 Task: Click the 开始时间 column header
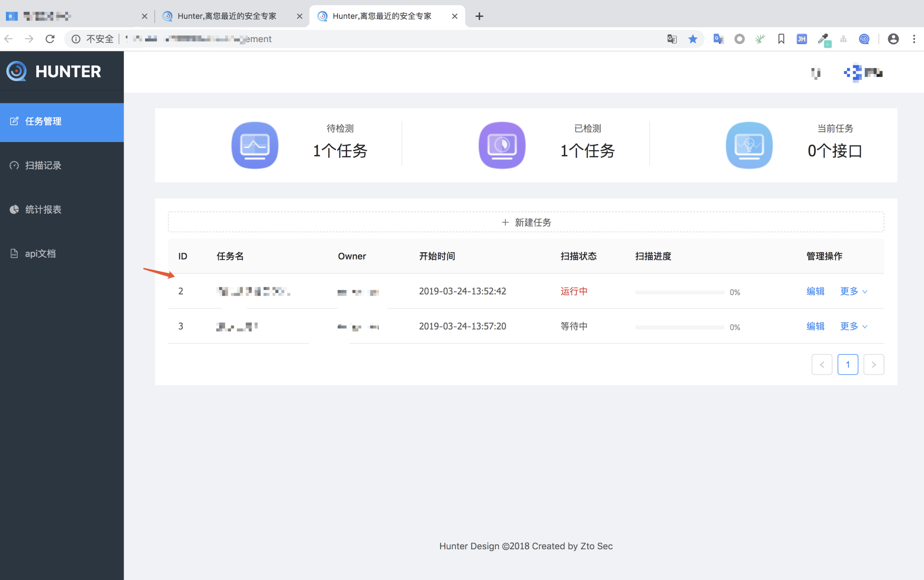(x=437, y=256)
